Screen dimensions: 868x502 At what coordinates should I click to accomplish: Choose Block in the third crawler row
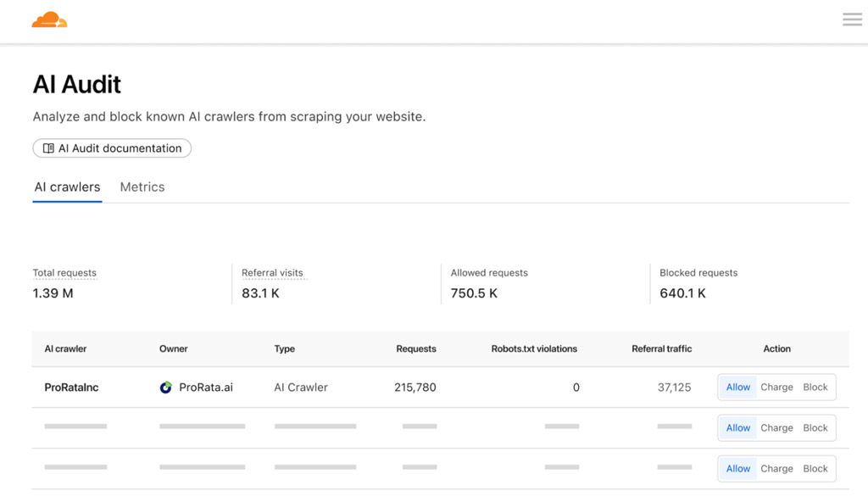(x=815, y=469)
